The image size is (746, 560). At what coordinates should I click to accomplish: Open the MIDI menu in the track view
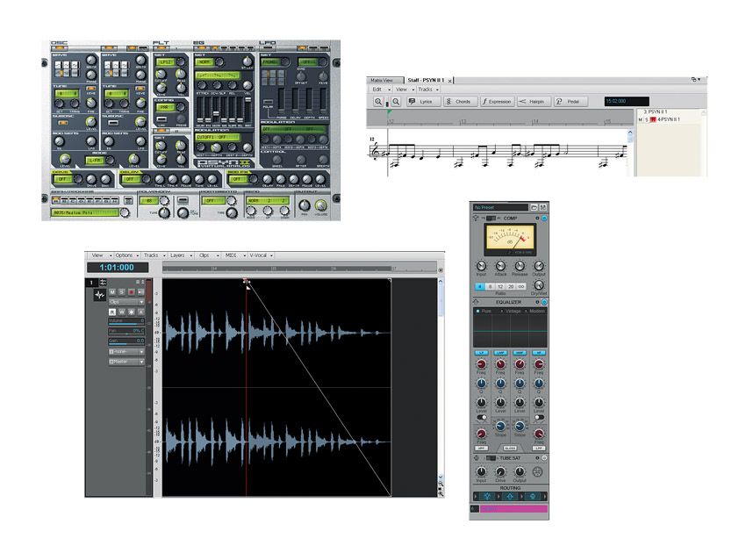point(235,255)
